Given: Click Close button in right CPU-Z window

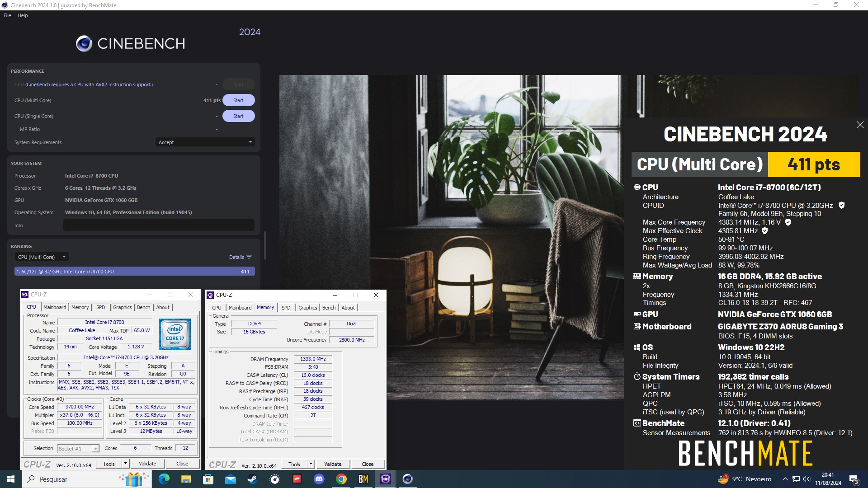Looking at the screenshot, I should (368, 464).
